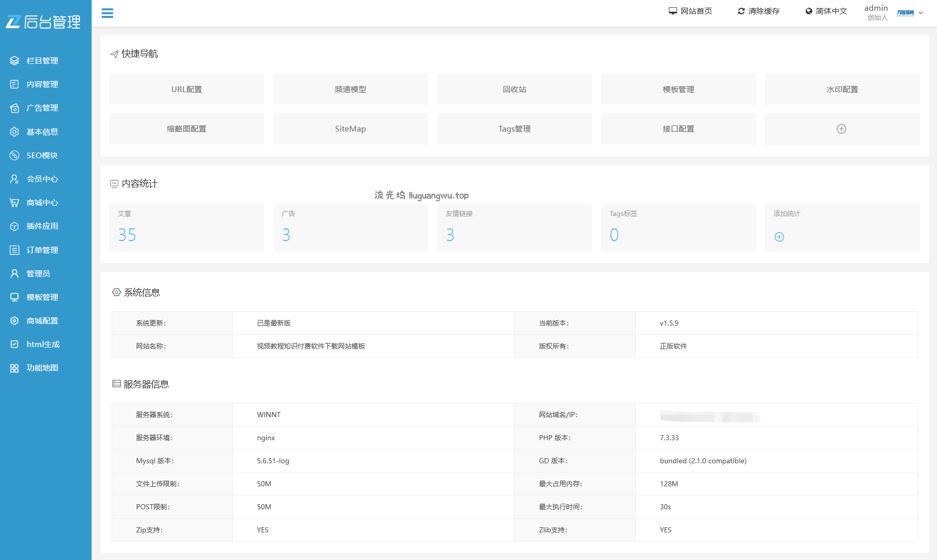Click the 插件应用 cube icon

pyautogui.click(x=14, y=226)
